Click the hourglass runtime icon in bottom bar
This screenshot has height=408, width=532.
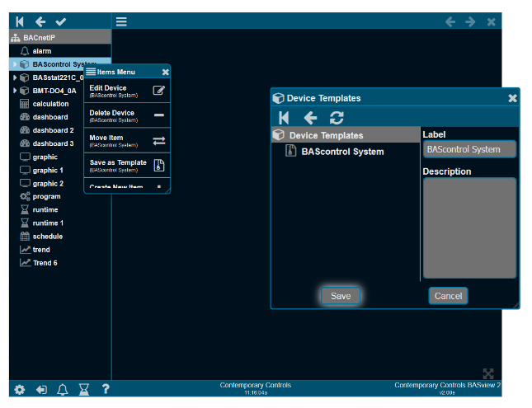[x=84, y=390]
